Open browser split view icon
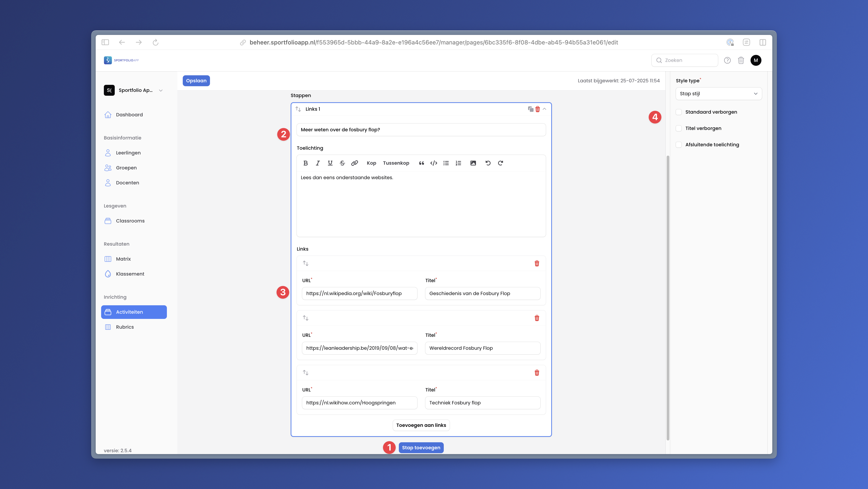 click(763, 42)
